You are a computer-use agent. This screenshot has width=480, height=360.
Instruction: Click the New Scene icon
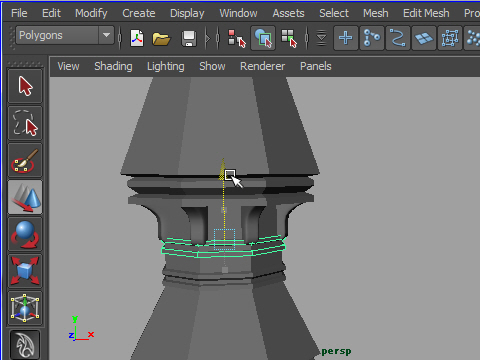click(137, 38)
